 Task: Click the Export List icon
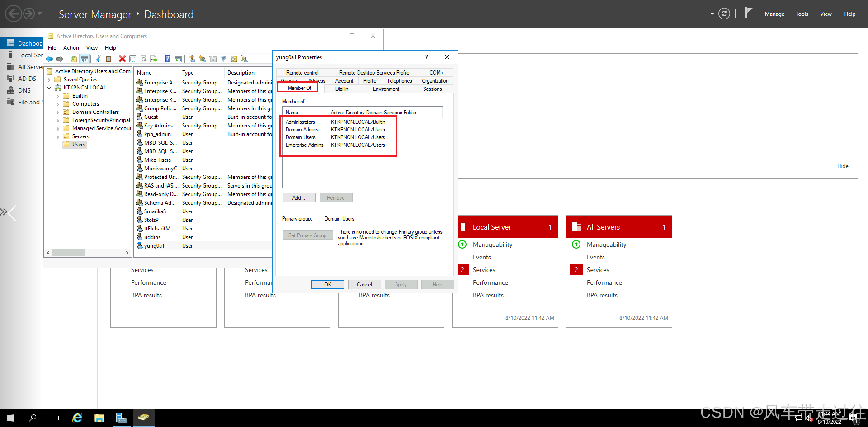click(154, 59)
